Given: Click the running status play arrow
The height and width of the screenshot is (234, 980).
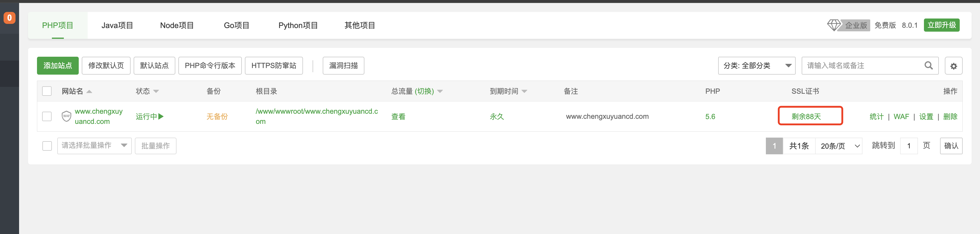Looking at the screenshot, I should [x=161, y=116].
